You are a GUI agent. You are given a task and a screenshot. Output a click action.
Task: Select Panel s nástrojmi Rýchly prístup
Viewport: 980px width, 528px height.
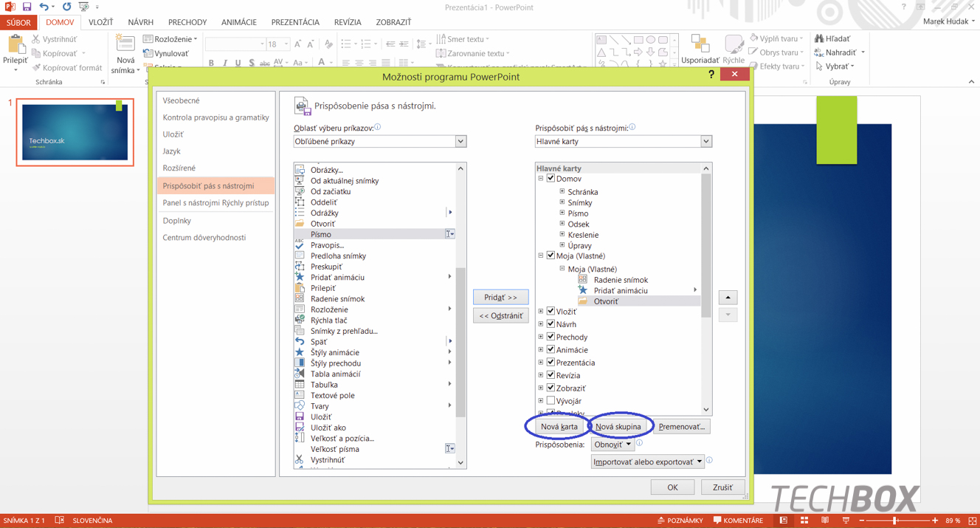click(x=216, y=203)
